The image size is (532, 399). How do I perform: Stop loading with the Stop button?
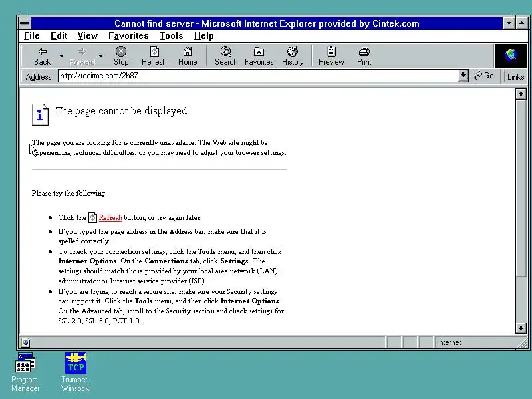point(121,56)
